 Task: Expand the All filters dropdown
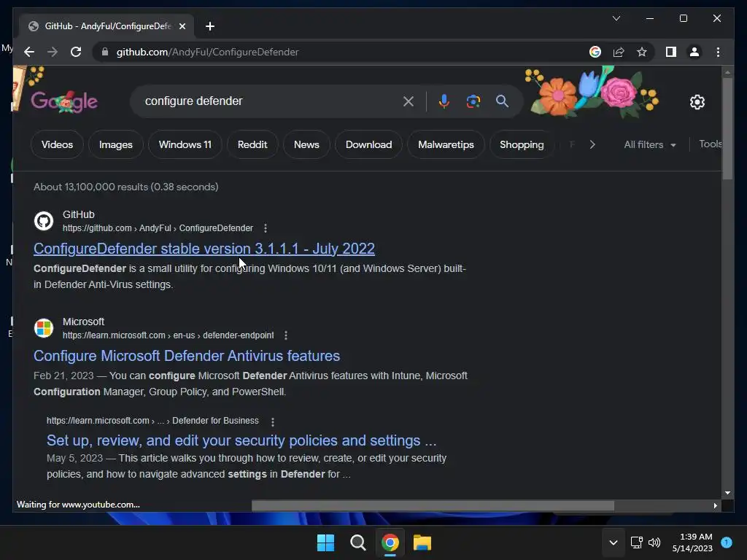tap(650, 145)
